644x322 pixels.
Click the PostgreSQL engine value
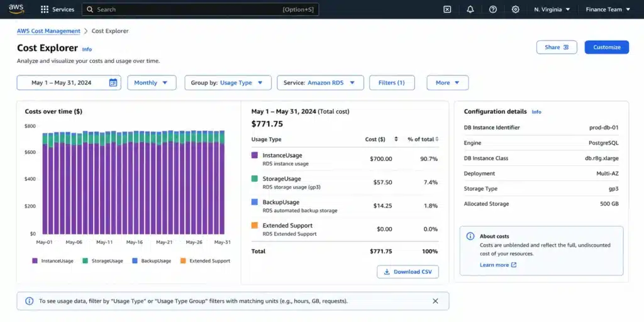[603, 143]
